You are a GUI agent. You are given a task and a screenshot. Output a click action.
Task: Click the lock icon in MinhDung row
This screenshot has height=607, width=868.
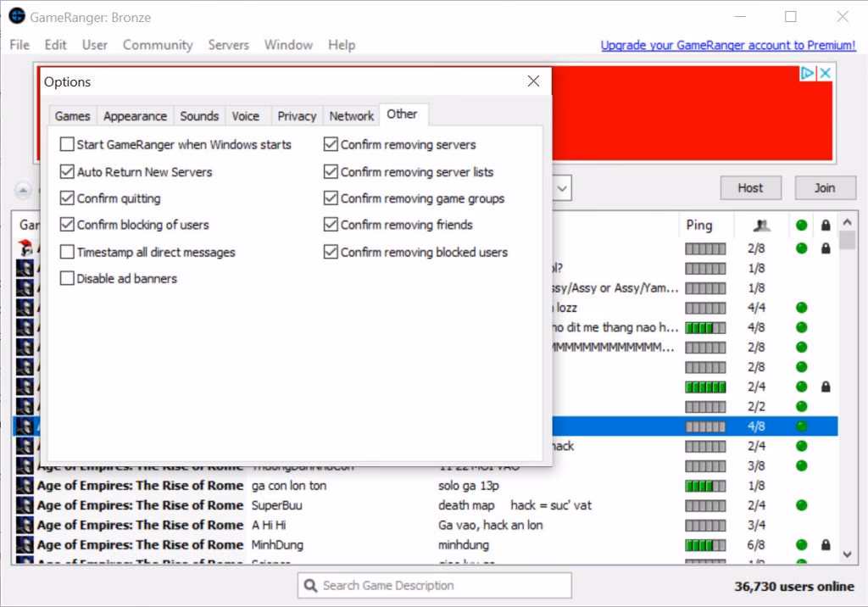(x=826, y=545)
